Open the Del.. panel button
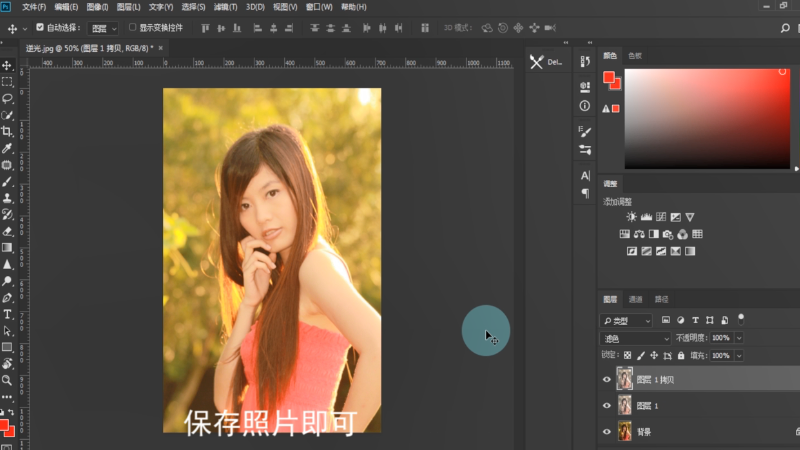Image resolution: width=800 pixels, height=450 pixels. [x=546, y=62]
